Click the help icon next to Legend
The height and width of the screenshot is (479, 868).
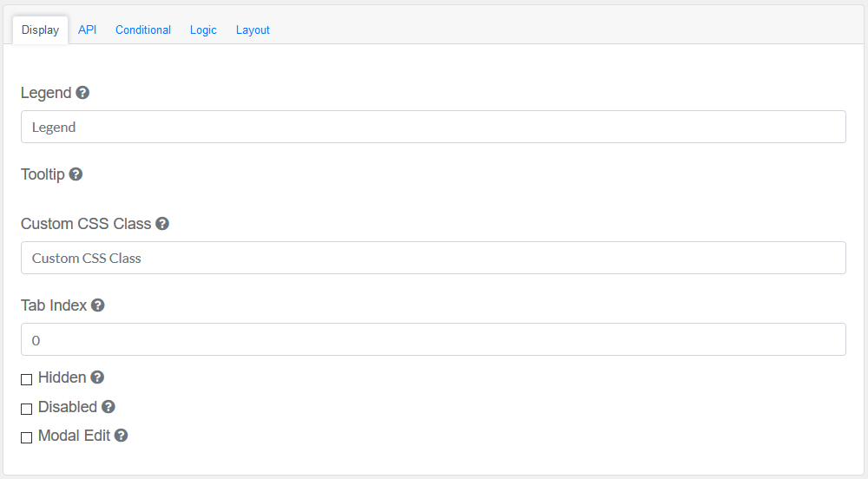point(82,93)
